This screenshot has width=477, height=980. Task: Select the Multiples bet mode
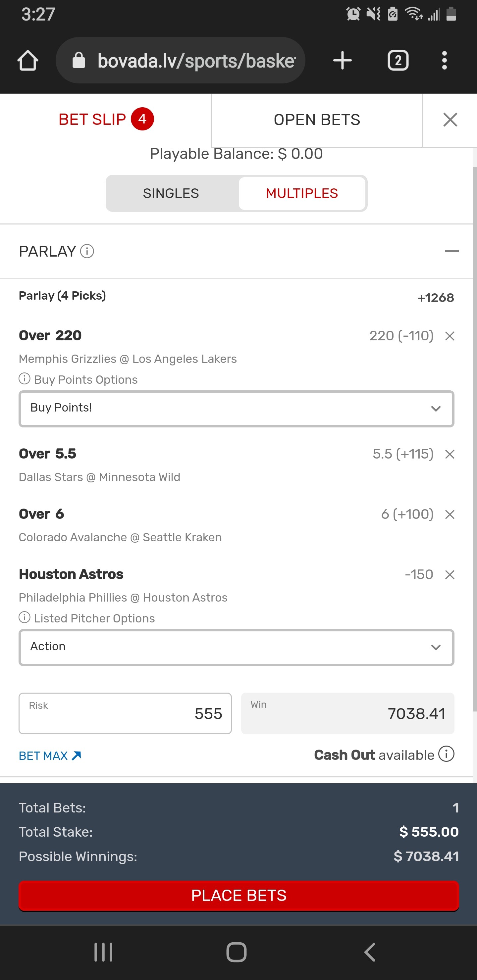[x=301, y=193]
